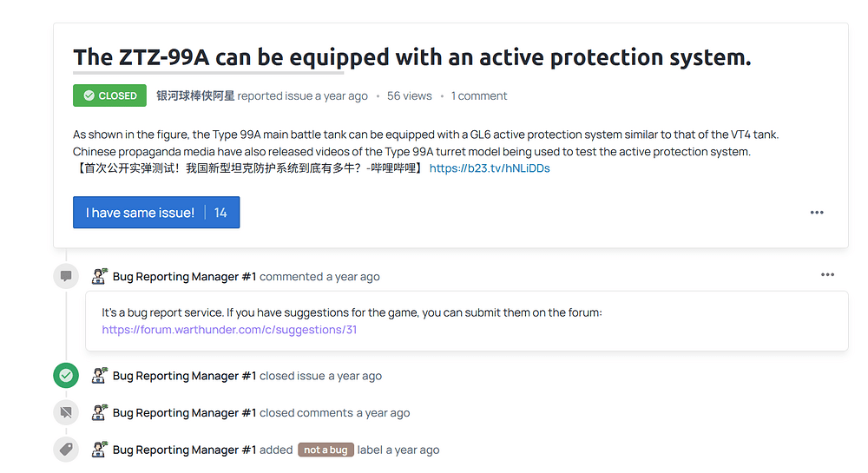Click the '1 comment' counter
The height and width of the screenshot is (473, 868).
pyautogui.click(x=479, y=95)
